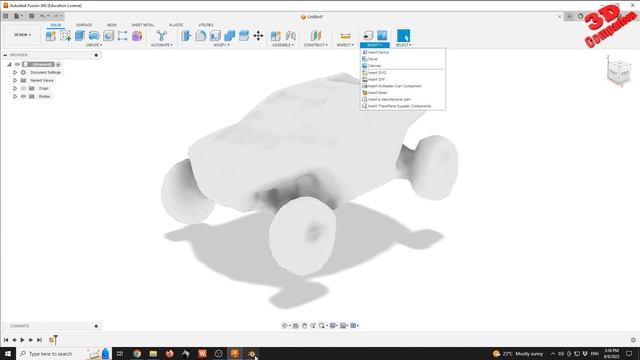Click timeline Play button
This screenshot has width=640, height=360.
22,340
